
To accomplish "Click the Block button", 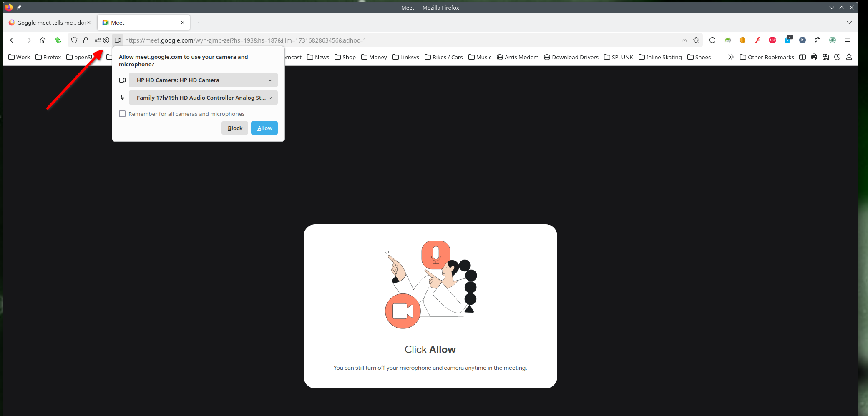I will 235,128.
